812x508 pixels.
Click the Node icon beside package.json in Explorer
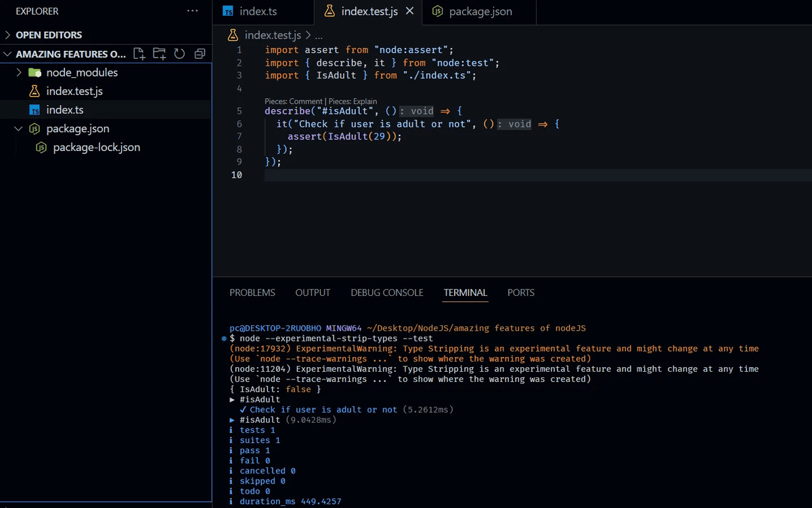click(35, 129)
